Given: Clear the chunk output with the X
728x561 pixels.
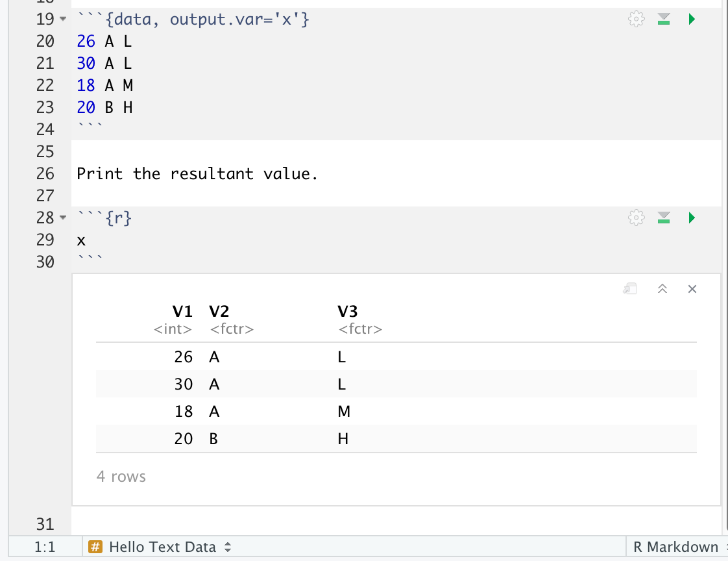Looking at the screenshot, I should point(692,288).
